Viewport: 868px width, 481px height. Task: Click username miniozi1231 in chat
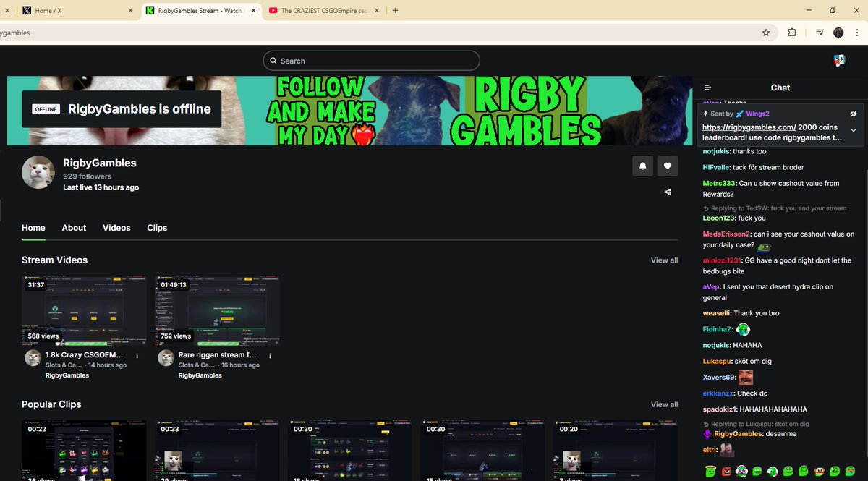721,260
